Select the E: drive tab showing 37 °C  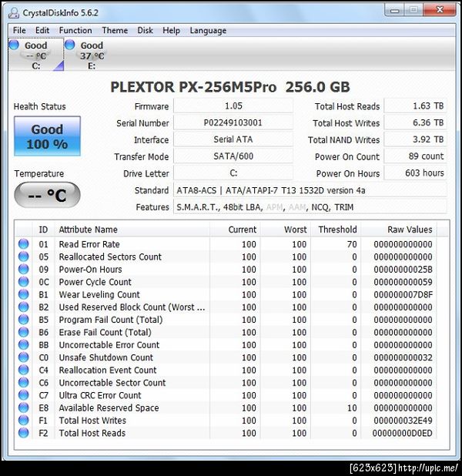coord(92,55)
